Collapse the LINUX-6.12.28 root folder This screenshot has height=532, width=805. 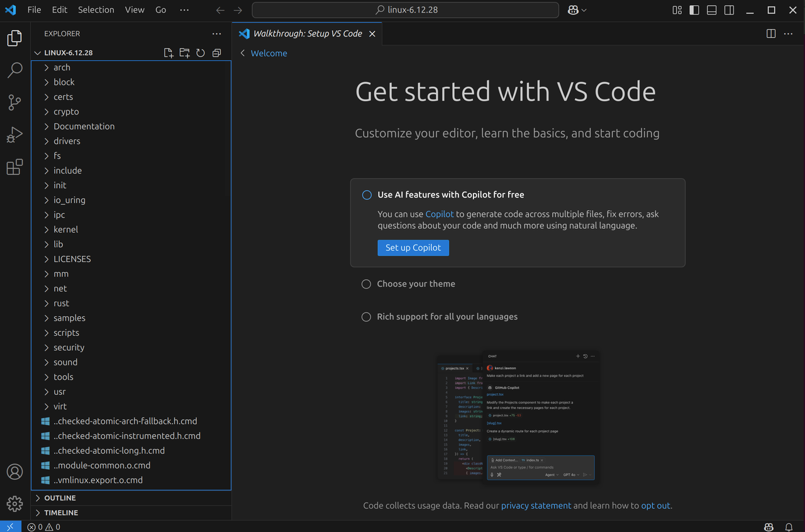tap(69, 53)
